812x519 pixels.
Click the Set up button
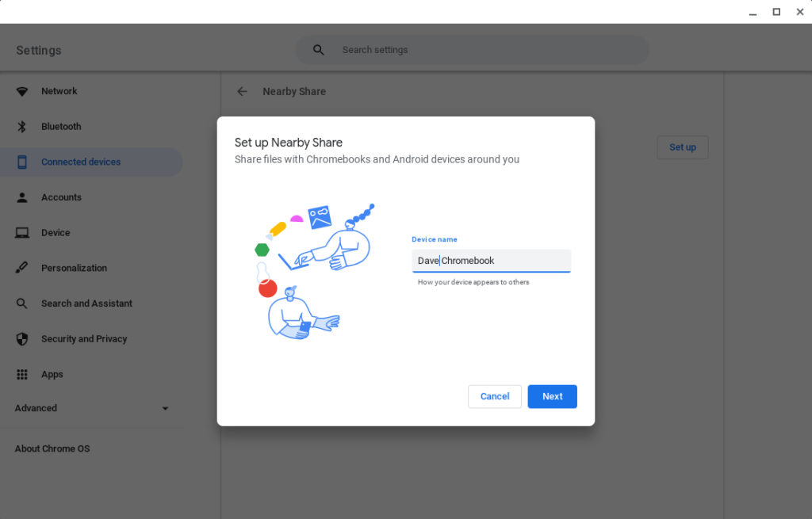coord(683,147)
